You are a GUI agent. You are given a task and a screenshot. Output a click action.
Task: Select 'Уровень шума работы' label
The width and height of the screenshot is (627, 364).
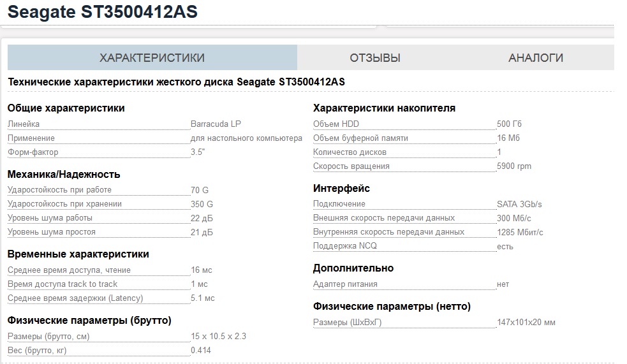click(50, 218)
